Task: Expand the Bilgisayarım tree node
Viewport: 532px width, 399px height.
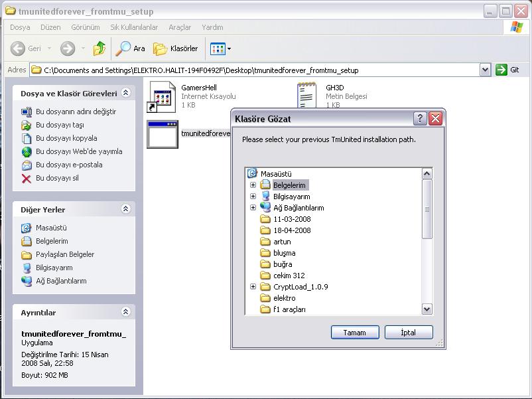Action: click(253, 197)
